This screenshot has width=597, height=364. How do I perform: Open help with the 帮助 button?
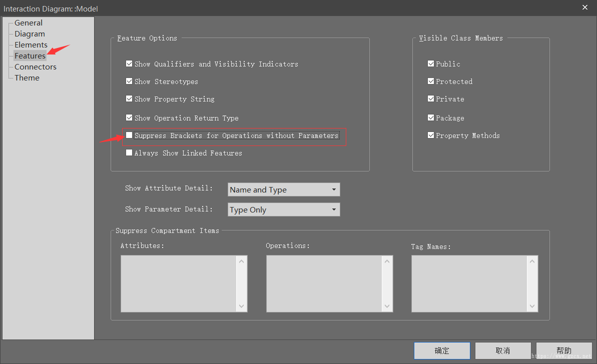click(x=564, y=351)
